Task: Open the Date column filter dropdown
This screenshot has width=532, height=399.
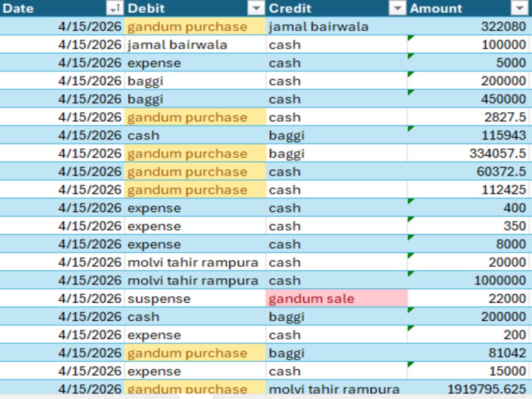Action: click(x=114, y=8)
